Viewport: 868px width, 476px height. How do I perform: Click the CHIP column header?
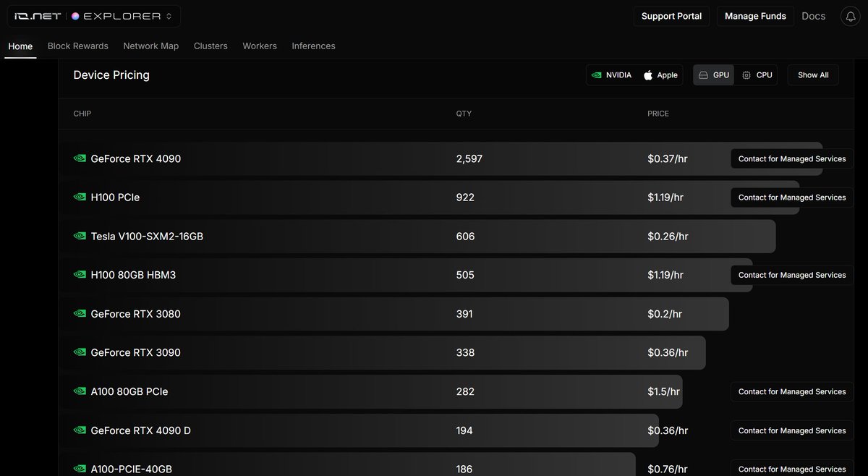[82, 114]
